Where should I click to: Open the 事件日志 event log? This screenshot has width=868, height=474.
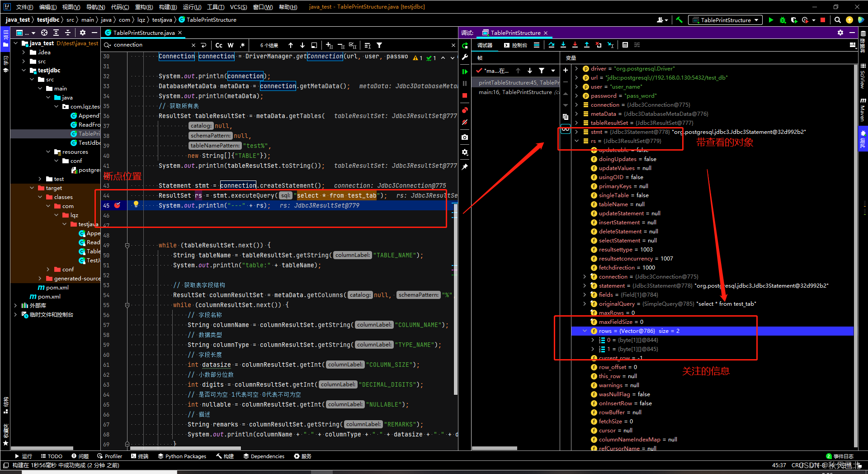pyautogui.click(x=840, y=456)
